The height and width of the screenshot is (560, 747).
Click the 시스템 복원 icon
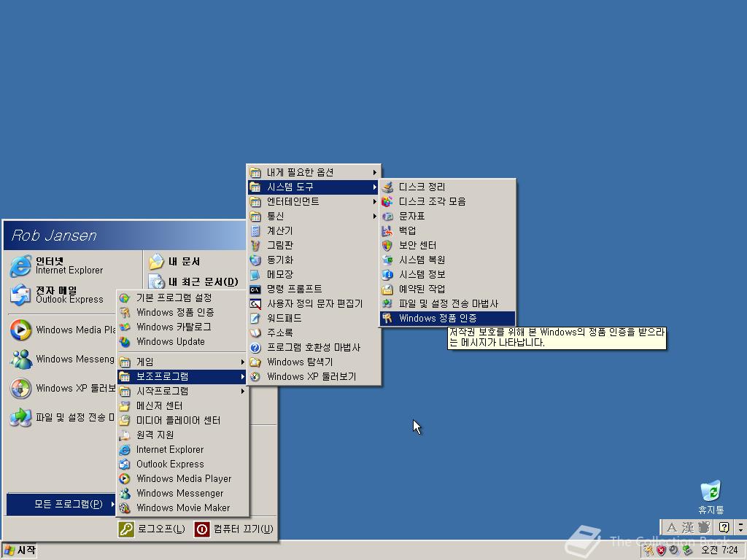387,260
